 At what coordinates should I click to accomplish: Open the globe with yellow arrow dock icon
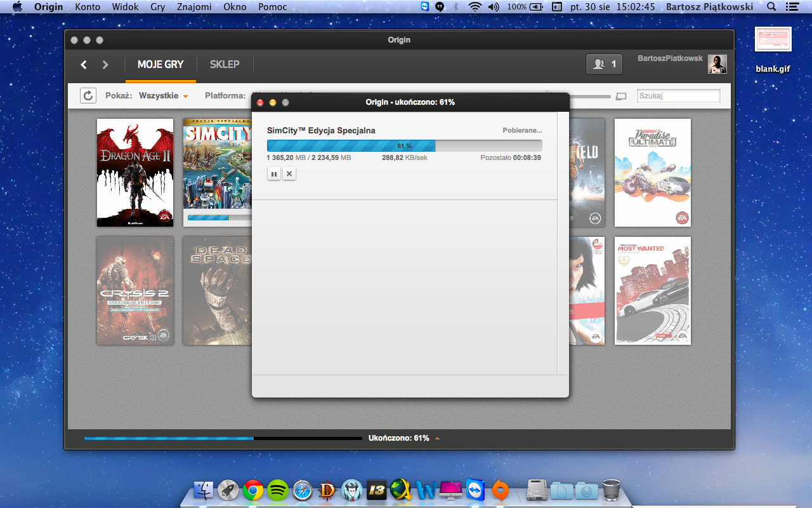pyautogui.click(x=402, y=490)
